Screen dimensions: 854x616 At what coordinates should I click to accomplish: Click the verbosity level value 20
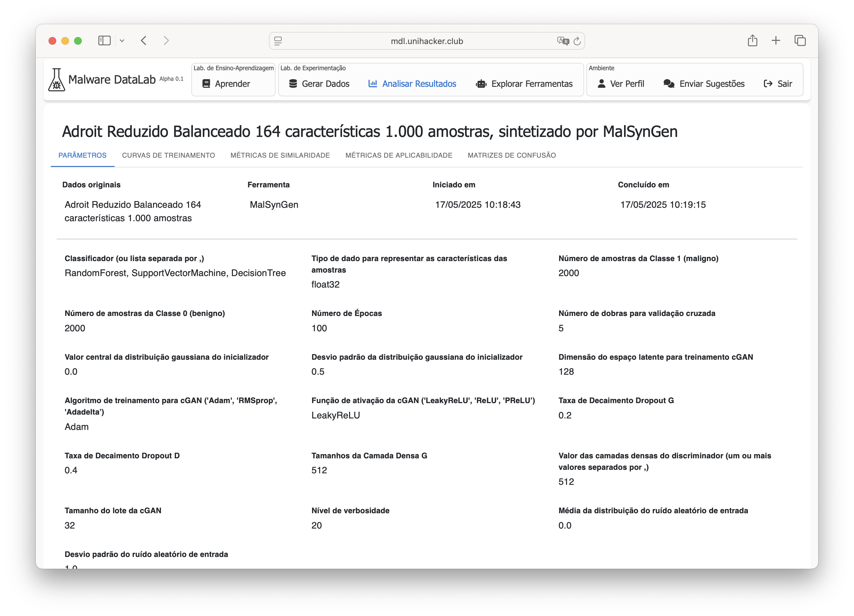316,525
